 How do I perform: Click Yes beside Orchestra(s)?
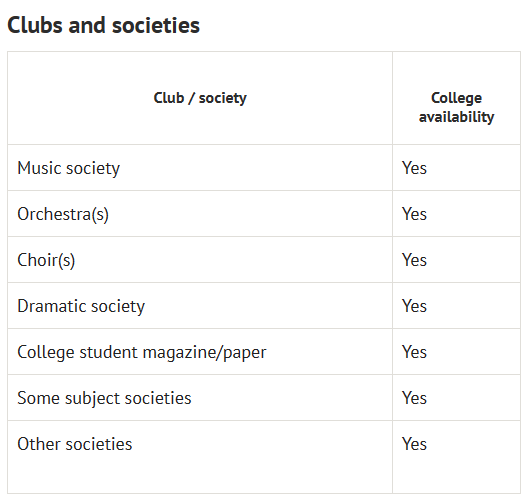(x=414, y=214)
